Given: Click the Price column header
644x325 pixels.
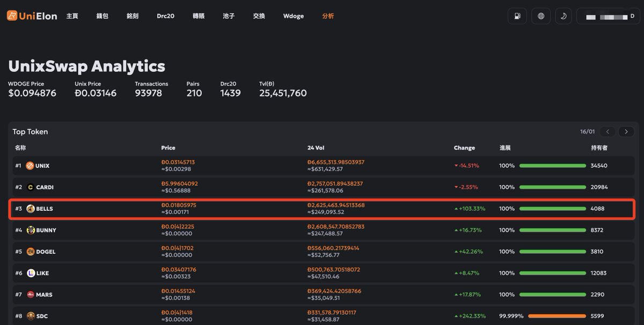Looking at the screenshot, I should coord(168,147).
